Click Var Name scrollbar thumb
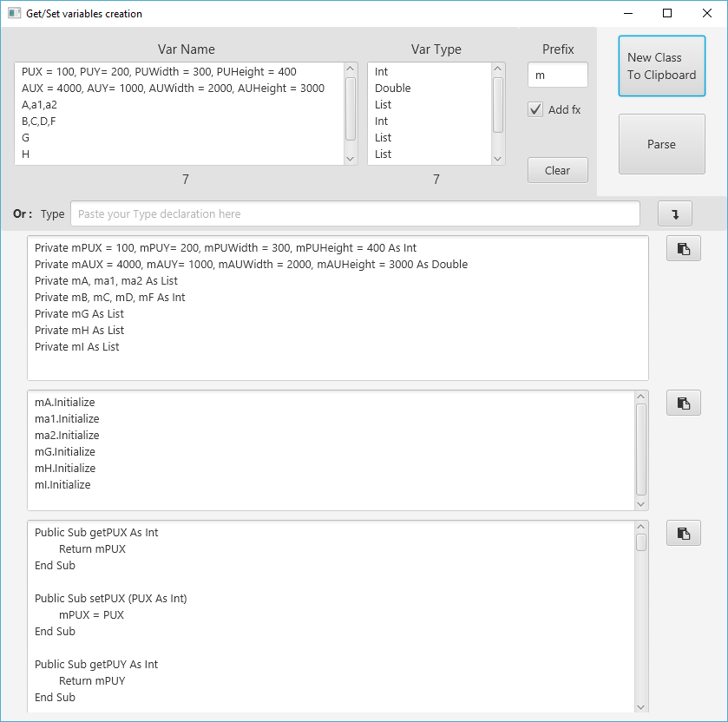Image resolution: width=728 pixels, height=722 pixels. pos(351,109)
